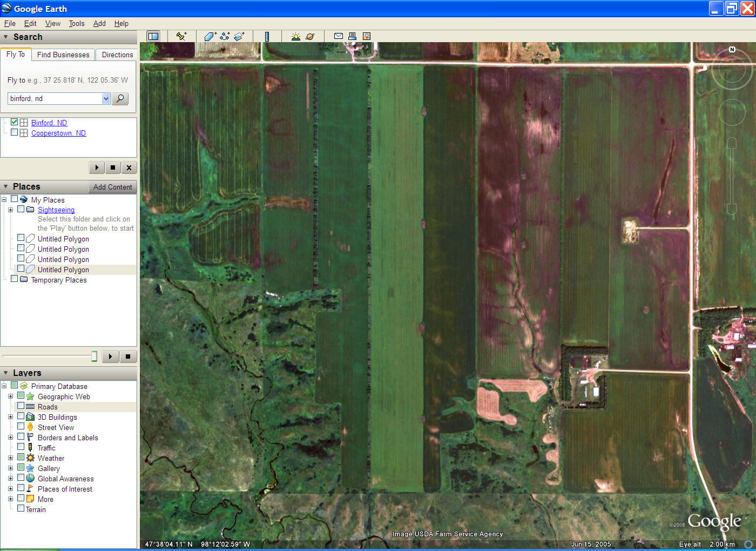
Task: Click the look-around compass ring
Action: (x=732, y=69)
